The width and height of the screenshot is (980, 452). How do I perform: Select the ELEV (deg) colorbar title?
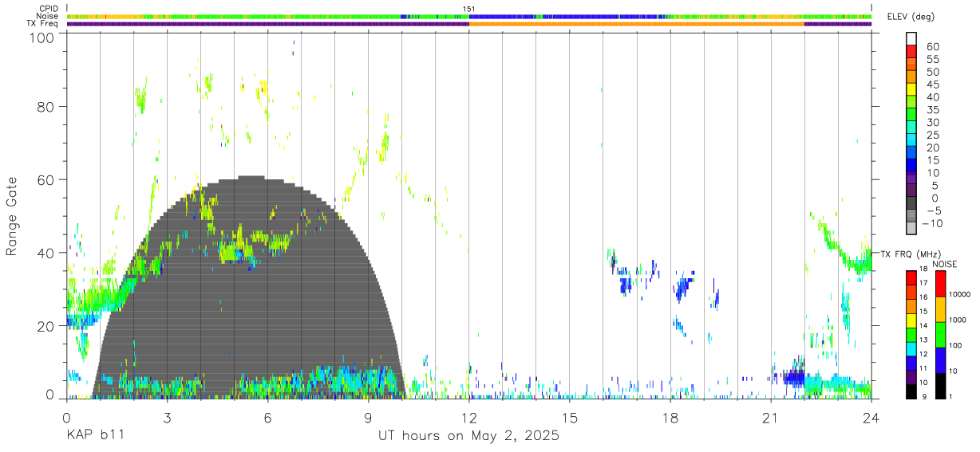coord(911,17)
